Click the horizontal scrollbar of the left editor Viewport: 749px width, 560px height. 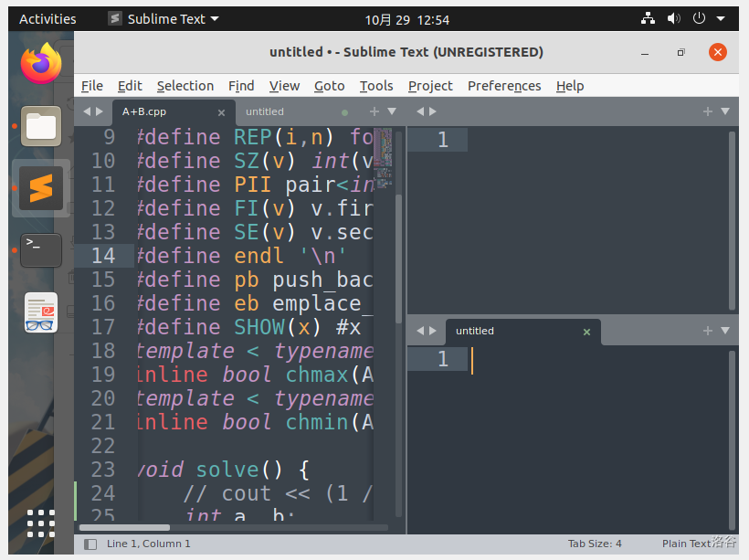click(125, 527)
